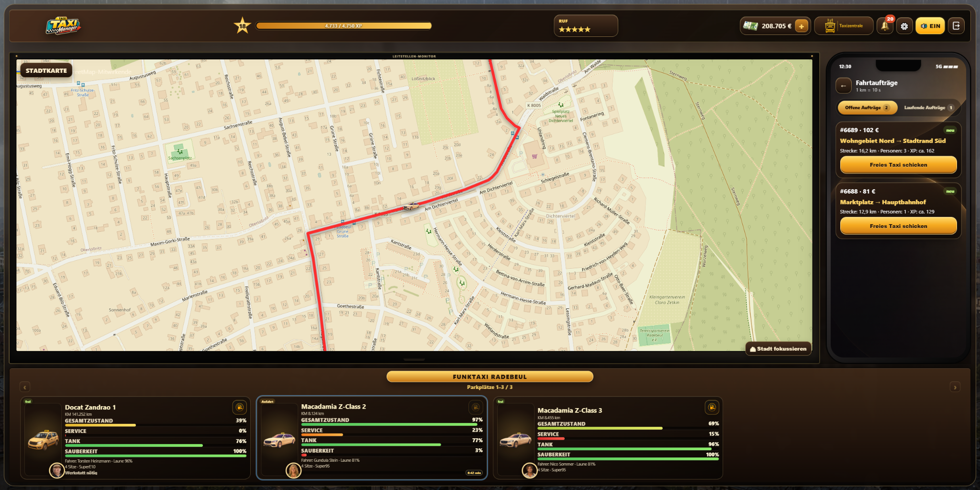Switch to Offene Aufträge tab
The image size is (980, 490).
[x=867, y=108]
